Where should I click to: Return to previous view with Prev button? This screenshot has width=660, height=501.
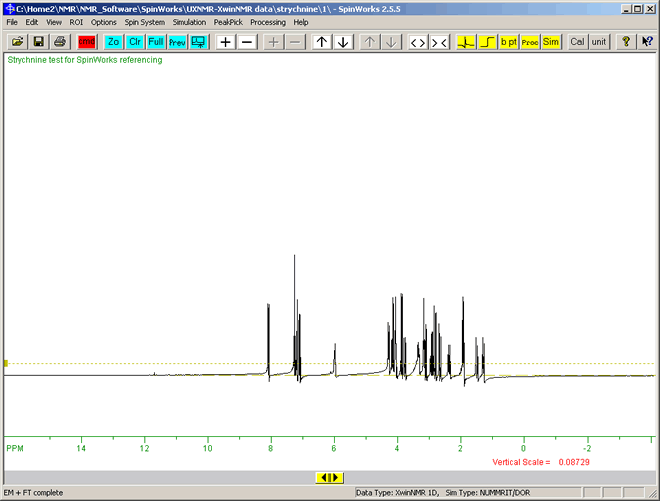pyautogui.click(x=177, y=42)
